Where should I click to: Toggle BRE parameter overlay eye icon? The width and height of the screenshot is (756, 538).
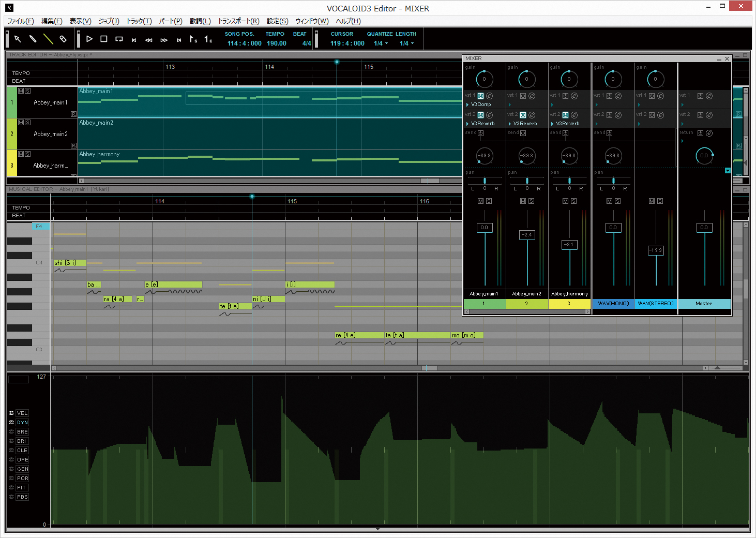click(11, 432)
